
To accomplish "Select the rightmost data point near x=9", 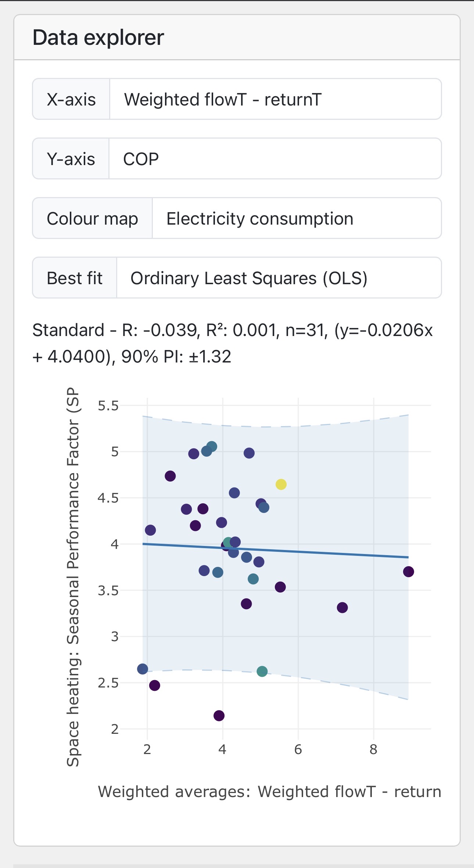I will (x=408, y=572).
